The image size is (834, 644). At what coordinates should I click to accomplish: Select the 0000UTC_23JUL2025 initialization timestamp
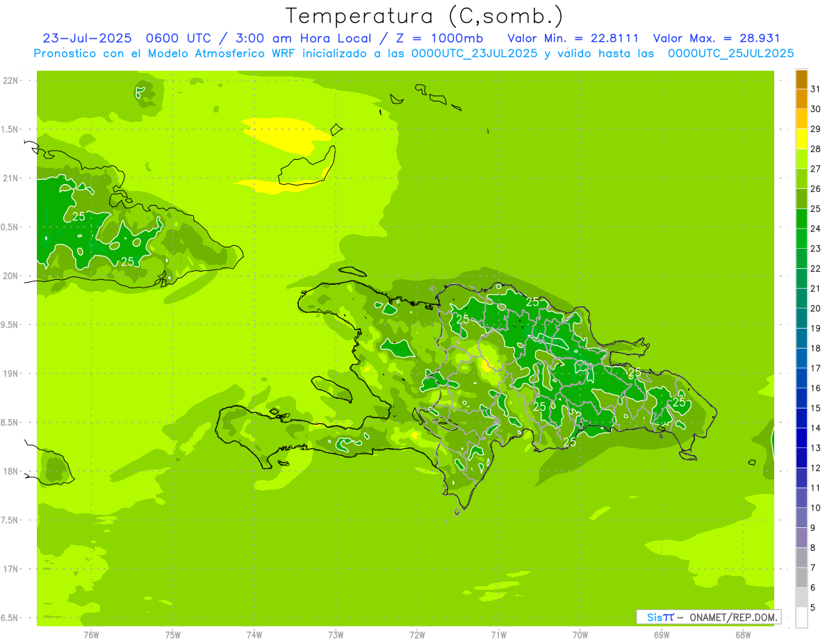tap(474, 53)
